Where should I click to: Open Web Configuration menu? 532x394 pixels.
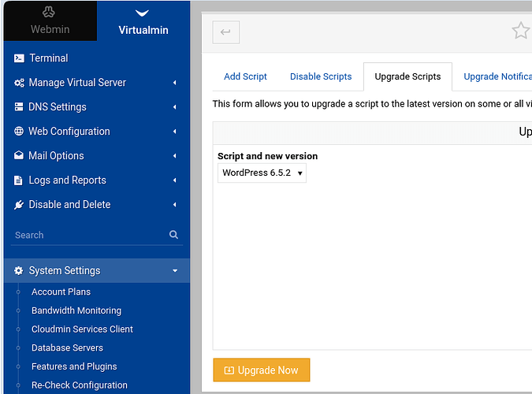(x=69, y=132)
